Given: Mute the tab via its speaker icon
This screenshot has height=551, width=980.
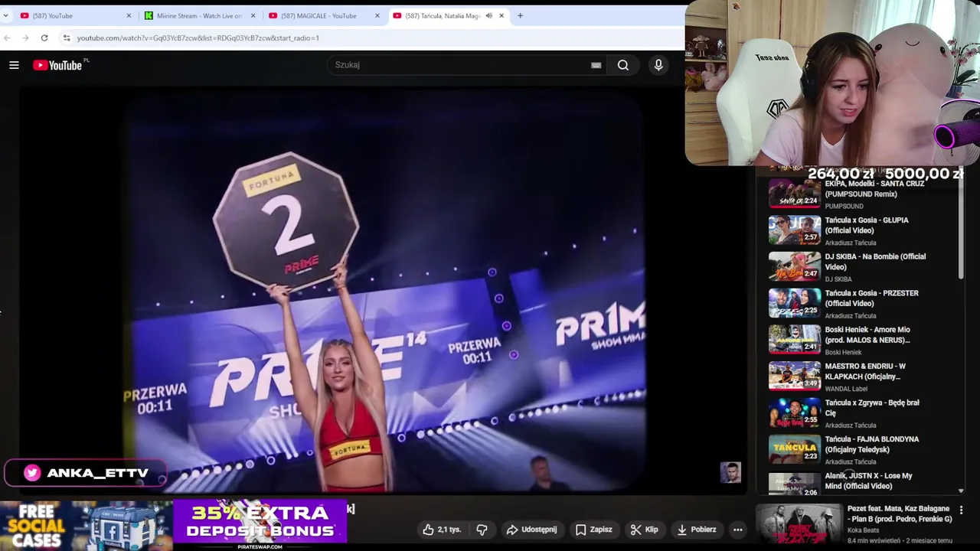Looking at the screenshot, I should (x=488, y=15).
